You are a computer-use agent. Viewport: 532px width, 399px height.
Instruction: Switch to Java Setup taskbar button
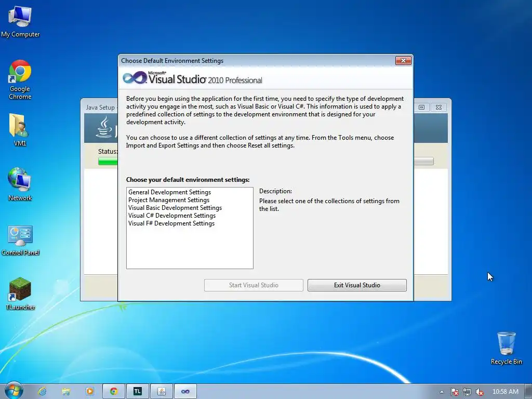[162, 391]
